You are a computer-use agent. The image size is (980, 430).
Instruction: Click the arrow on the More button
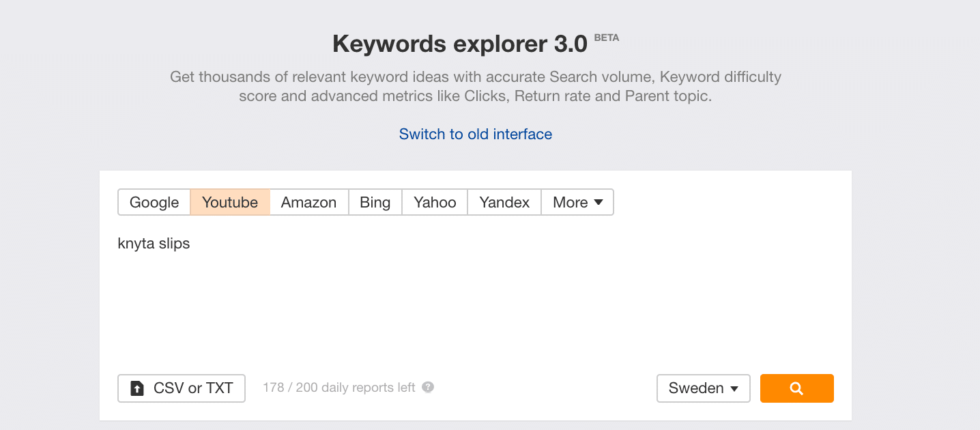point(599,202)
